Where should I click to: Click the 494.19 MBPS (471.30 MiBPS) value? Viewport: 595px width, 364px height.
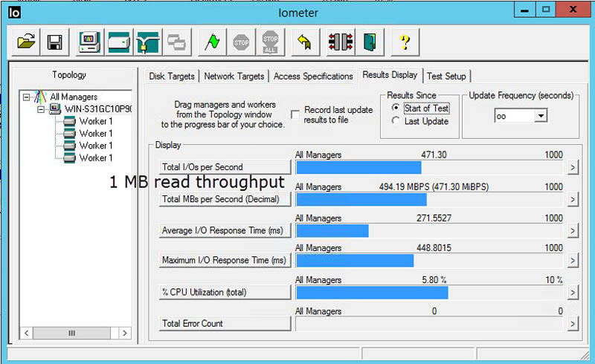coord(434,187)
